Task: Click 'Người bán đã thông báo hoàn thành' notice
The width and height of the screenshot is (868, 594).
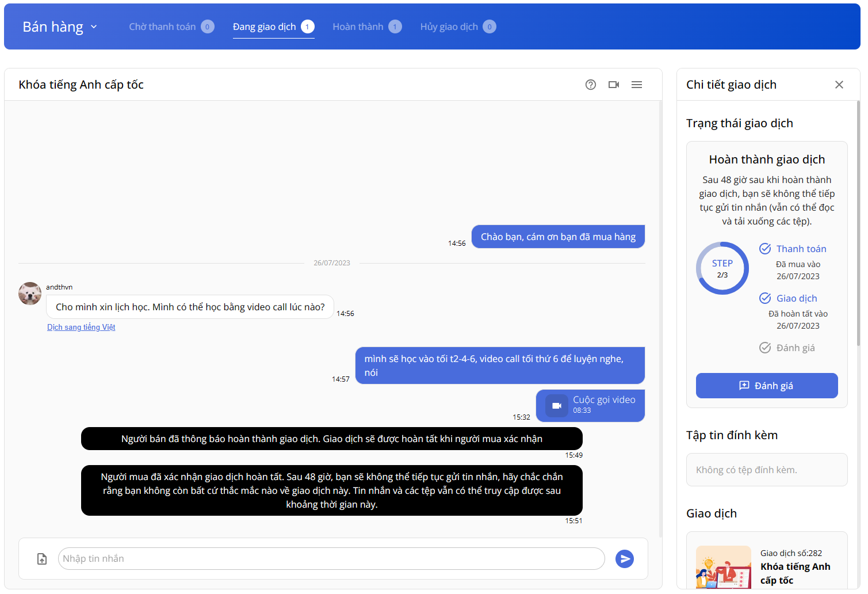Action: (x=332, y=439)
